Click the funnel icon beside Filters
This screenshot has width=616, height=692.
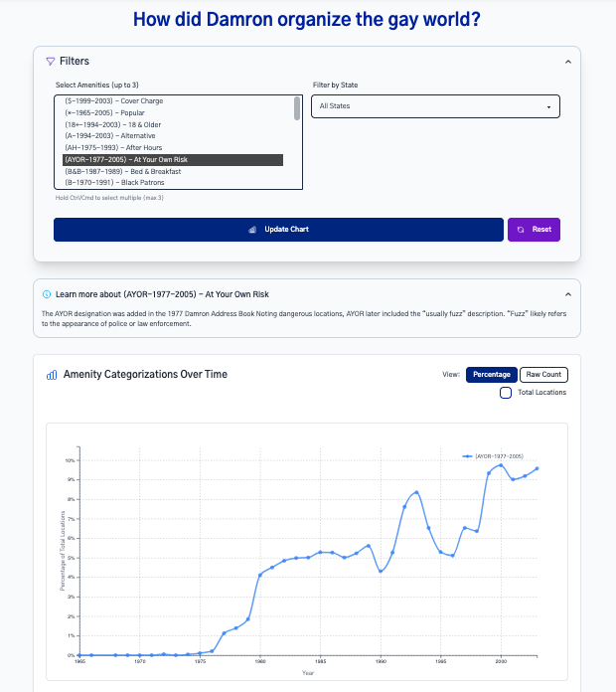(51, 62)
